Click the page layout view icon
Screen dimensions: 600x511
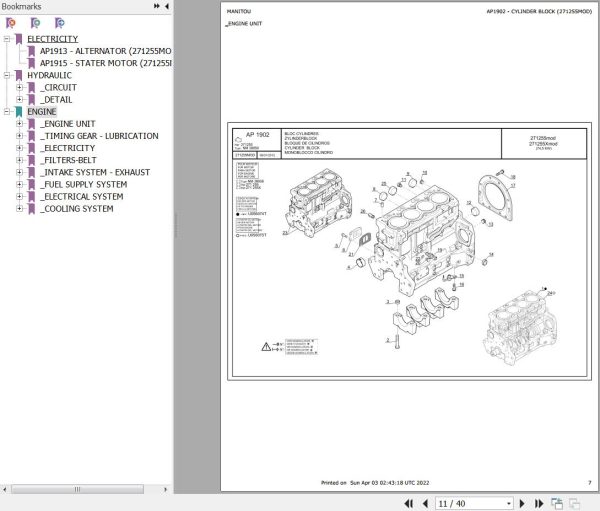557,503
